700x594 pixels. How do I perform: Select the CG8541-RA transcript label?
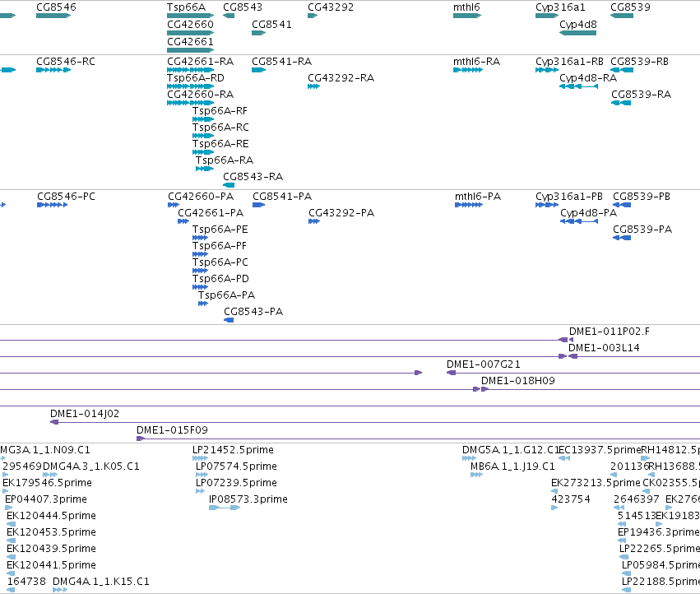pos(281,61)
